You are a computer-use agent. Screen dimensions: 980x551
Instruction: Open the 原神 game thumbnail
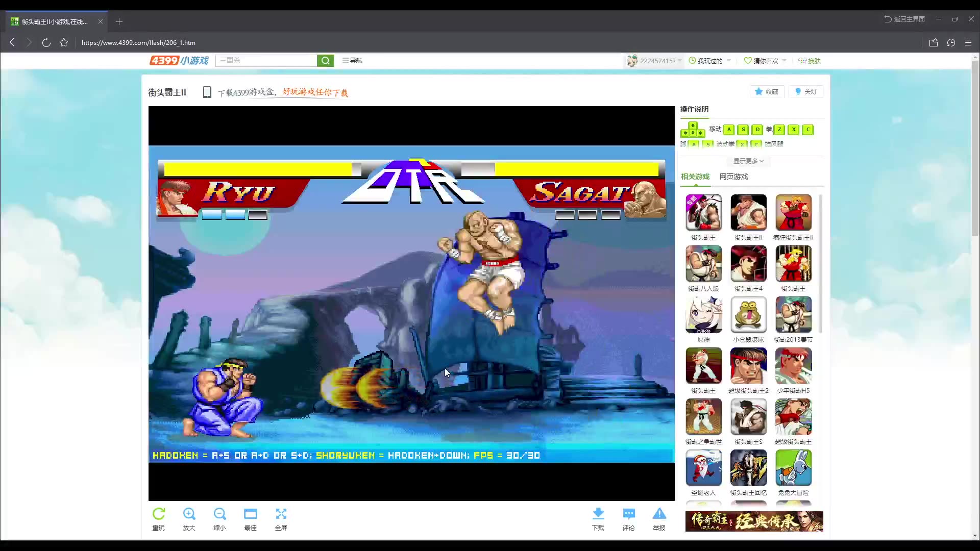[703, 314]
